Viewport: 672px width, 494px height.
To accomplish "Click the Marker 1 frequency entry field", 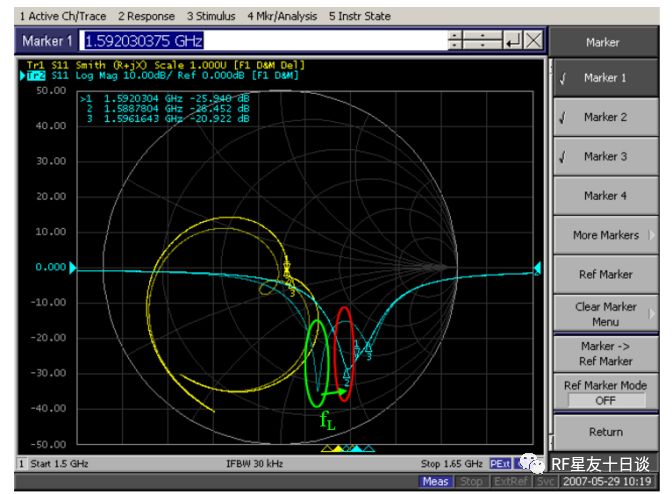I will 264,41.
